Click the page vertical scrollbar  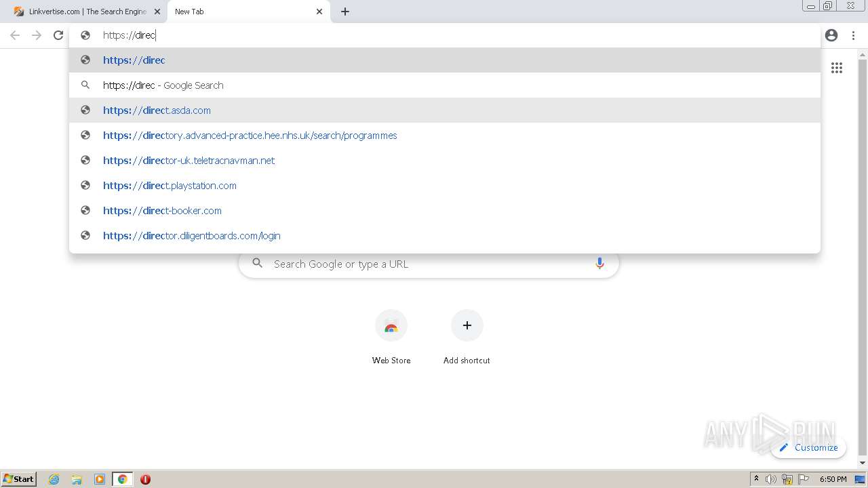click(863, 258)
